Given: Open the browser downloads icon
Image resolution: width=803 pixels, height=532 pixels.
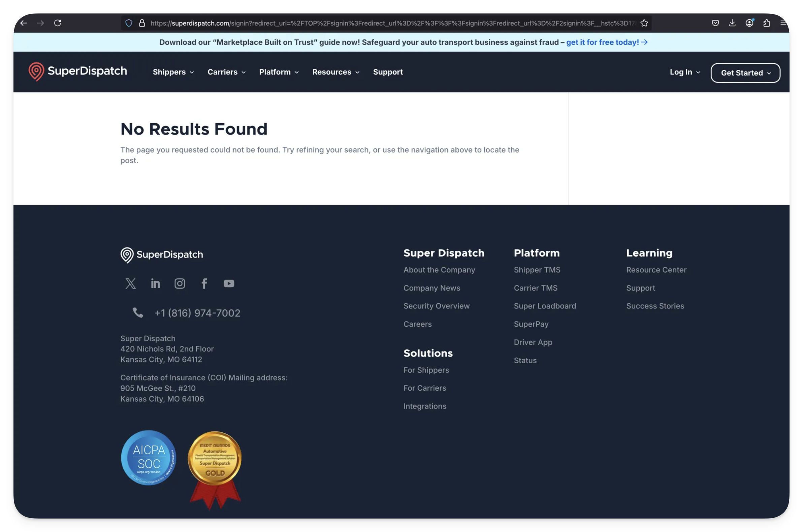Looking at the screenshot, I should tap(732, 23).
